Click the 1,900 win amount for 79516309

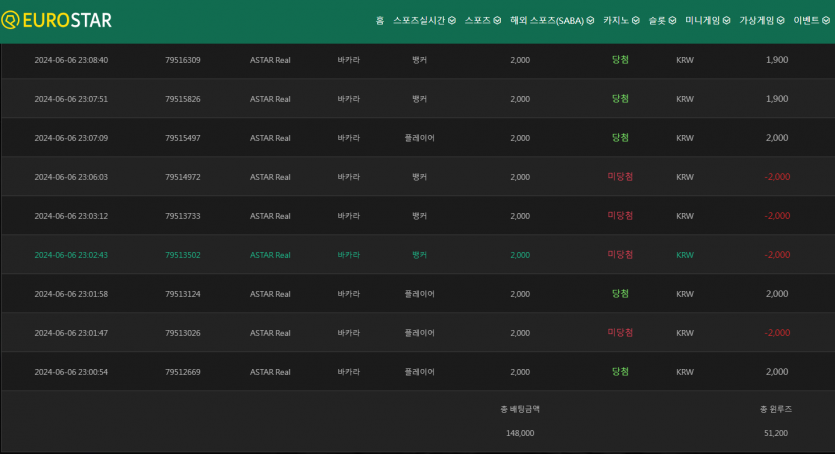click(x=777, y=60)
